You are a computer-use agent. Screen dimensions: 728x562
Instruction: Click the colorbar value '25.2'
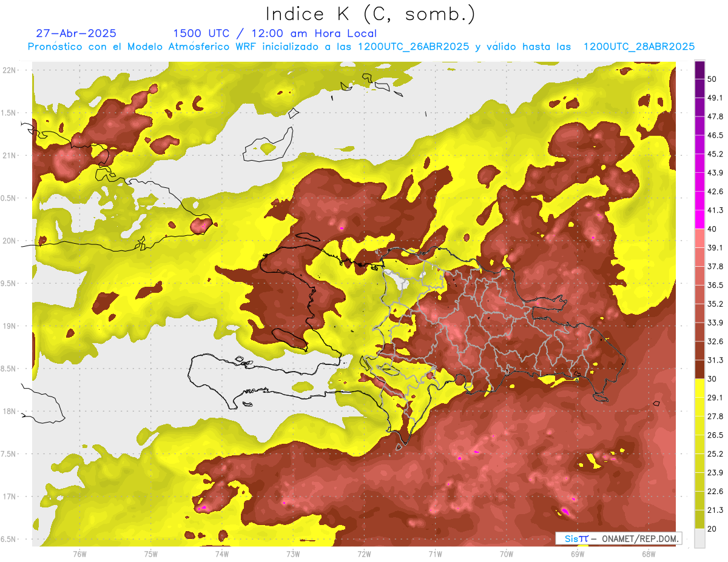[x=715, y=454]
